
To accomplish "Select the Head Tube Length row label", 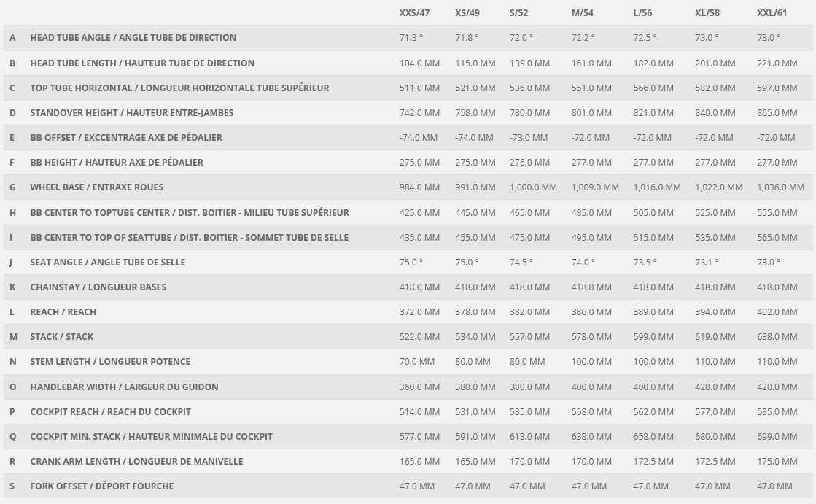I will pyautogui.click(x=142, y=63).
